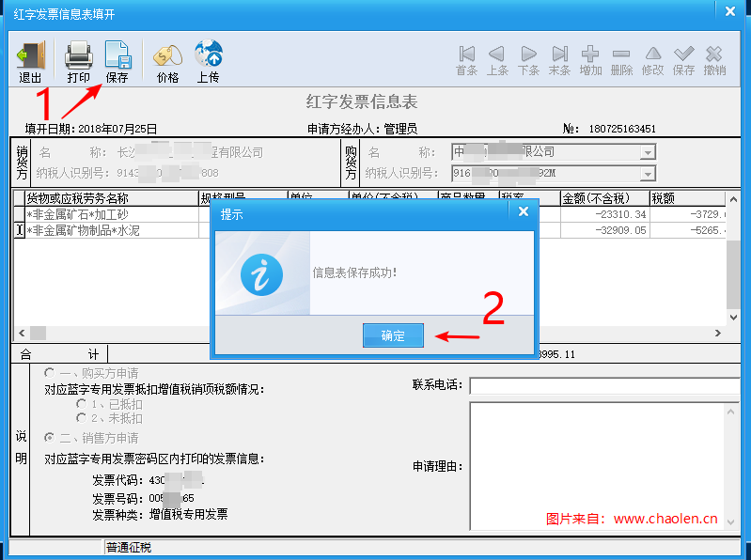Click the 打印 (Print) icon
751x560 pixels.
78,62
